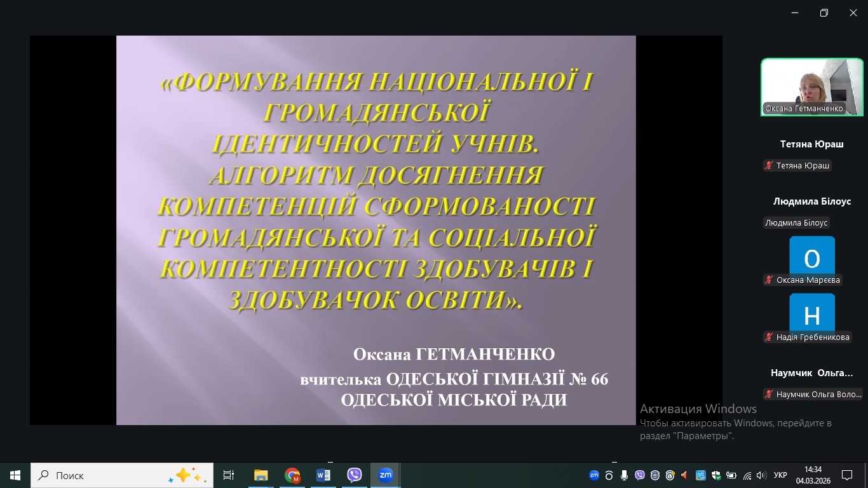Open the clock and date calendar
Image resolution: width=868 pixels, height=488 pixels.
(x=813, y=475)
